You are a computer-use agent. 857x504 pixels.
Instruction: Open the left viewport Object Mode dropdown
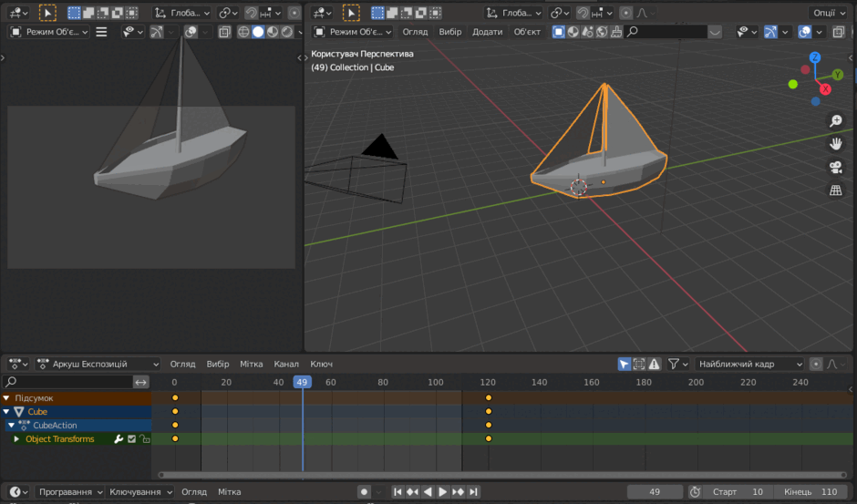click(49, 32)
